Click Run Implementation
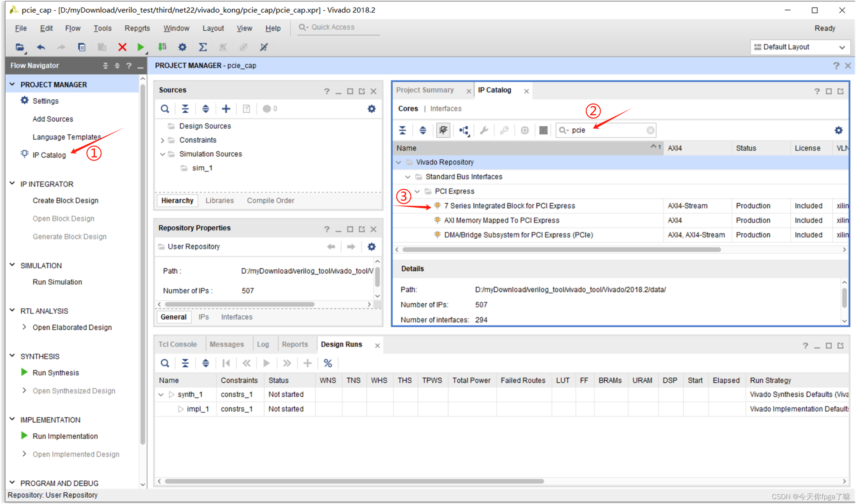The image size is (856, 504). (65, 436)
